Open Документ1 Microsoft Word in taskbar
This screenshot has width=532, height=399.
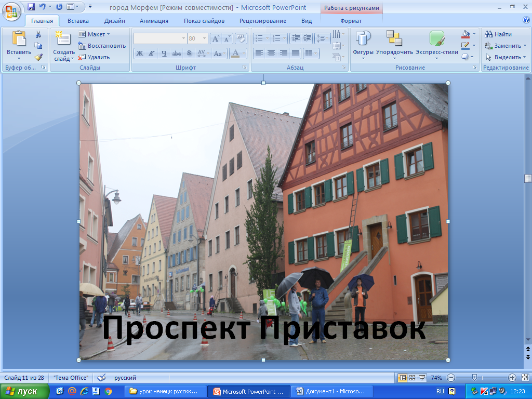click(331, 391)
